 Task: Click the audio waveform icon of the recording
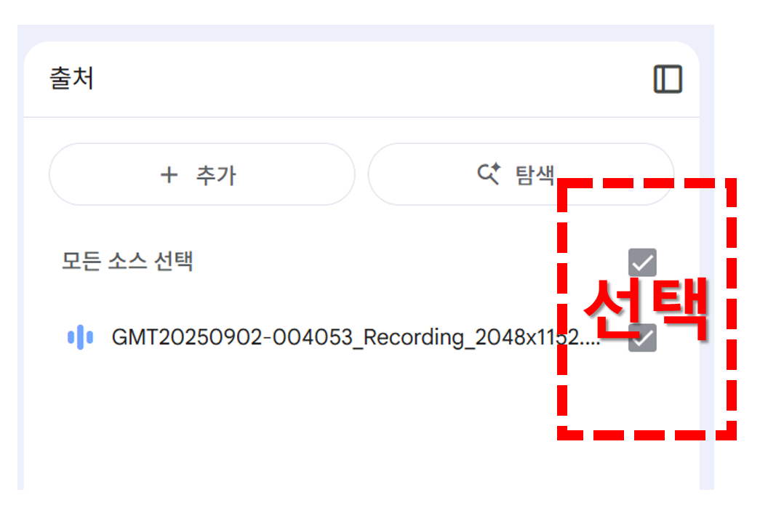tap(80, 337)
